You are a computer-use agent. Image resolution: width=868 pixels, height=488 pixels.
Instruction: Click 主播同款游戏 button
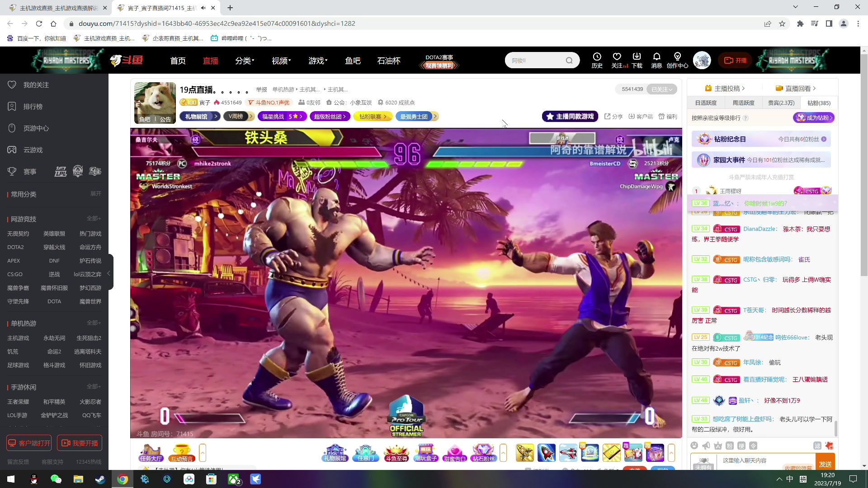coord(570,117)
